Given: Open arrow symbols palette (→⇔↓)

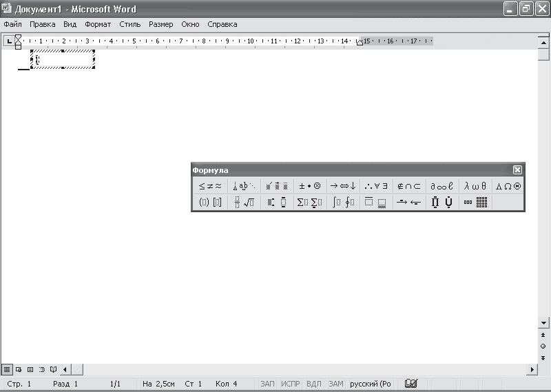Looking at the screenshot, I should point(343,186).
